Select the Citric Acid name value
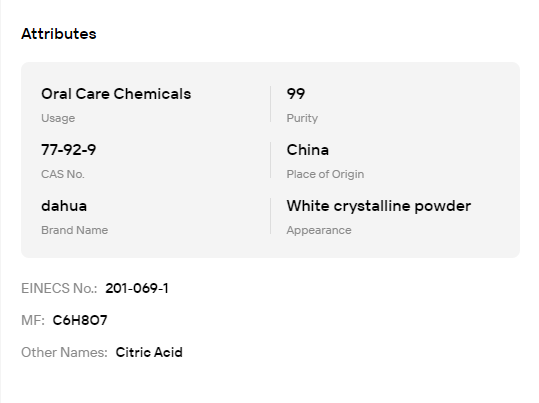The height and width of the screenshot is (403, 539). coord(149,352)
